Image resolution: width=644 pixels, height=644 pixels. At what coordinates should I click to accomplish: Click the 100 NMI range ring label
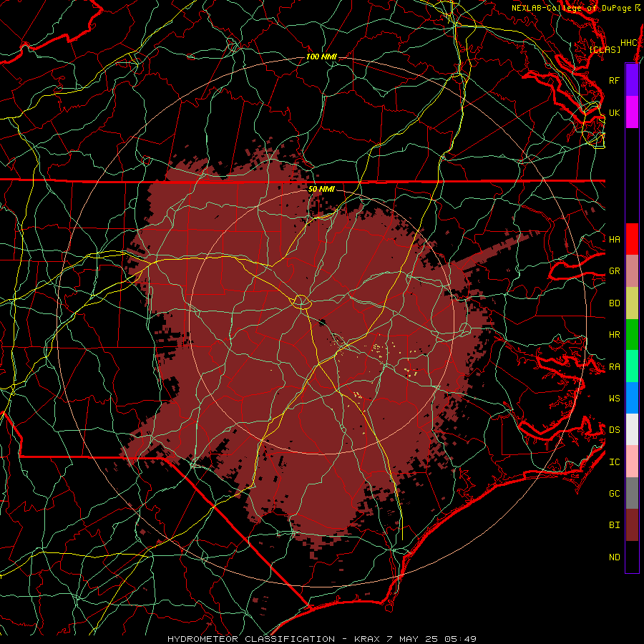click(x=321, y=57)
